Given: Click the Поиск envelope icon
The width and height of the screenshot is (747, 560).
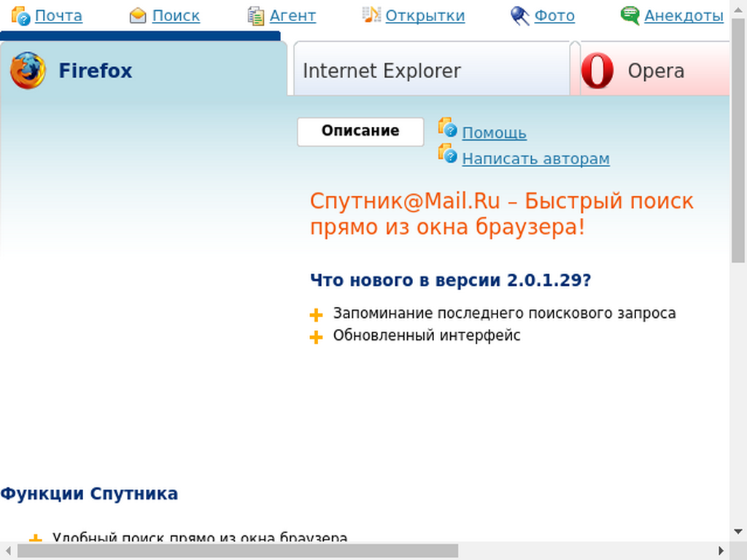Looking at the screenshot, I should [x=138, y=16].
